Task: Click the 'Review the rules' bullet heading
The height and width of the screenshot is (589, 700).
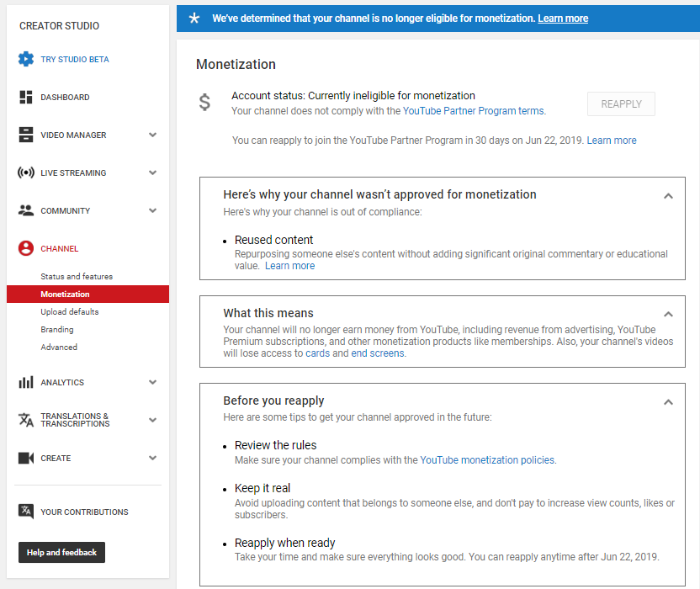Action: pos(275,445)
